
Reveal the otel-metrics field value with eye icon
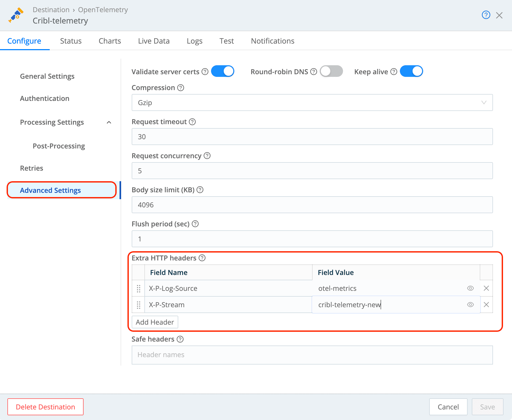click(x=470, y=288)
